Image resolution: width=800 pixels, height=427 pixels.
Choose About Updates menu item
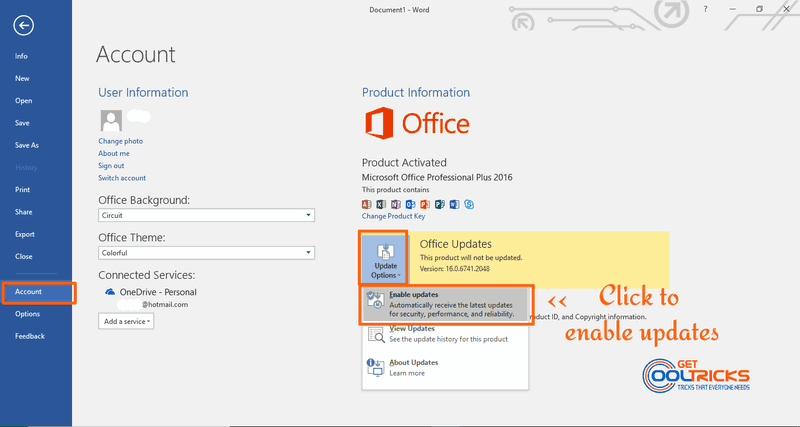point(445,368)
